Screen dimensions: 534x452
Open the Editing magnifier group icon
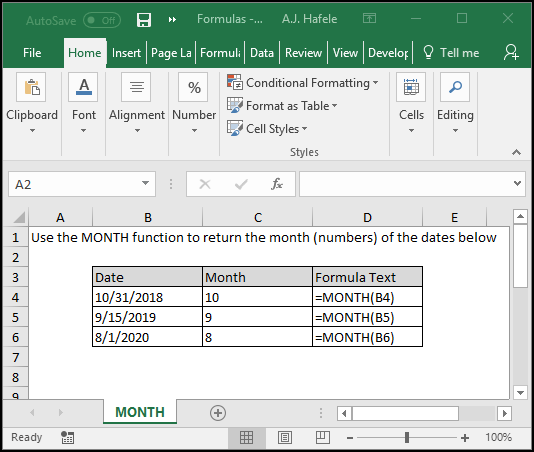click(455, 87)
